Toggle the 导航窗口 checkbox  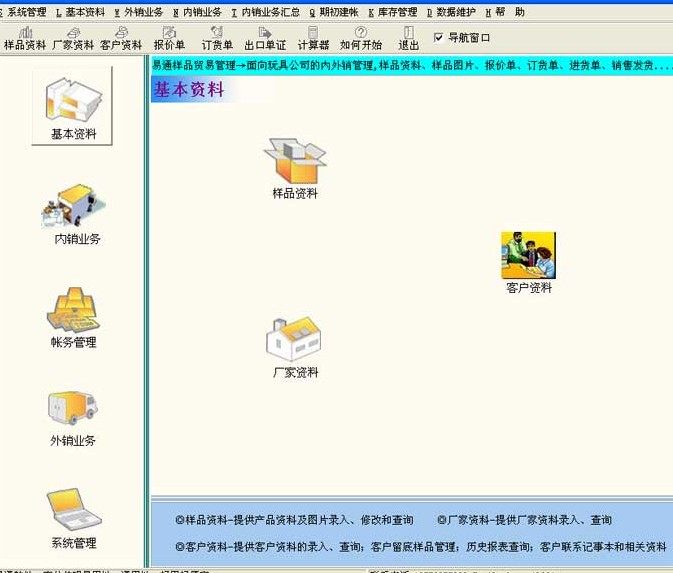point(439,38)
